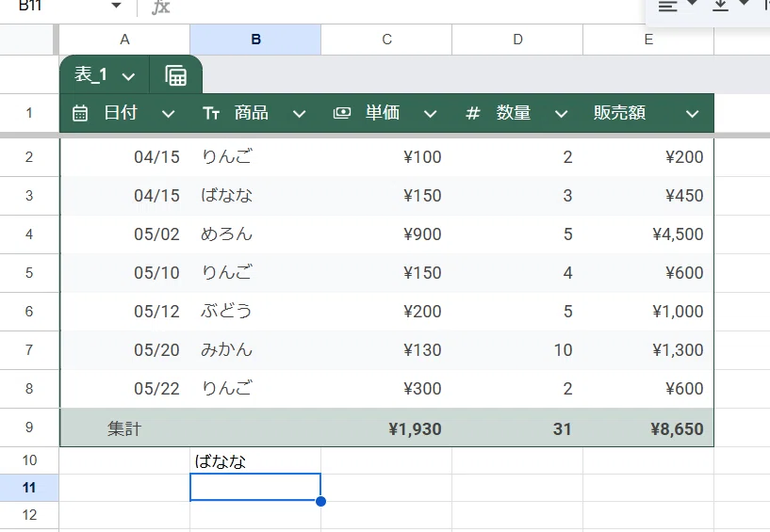
Task: Click the quantity total 31 cell
Action: (x=517, y=428)
